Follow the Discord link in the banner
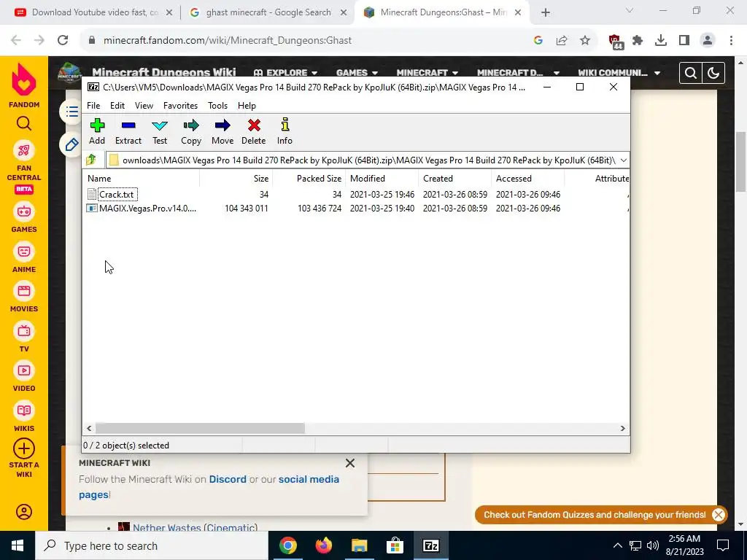The height and width of the screenshot is (560, 747). tap(228, 479)
